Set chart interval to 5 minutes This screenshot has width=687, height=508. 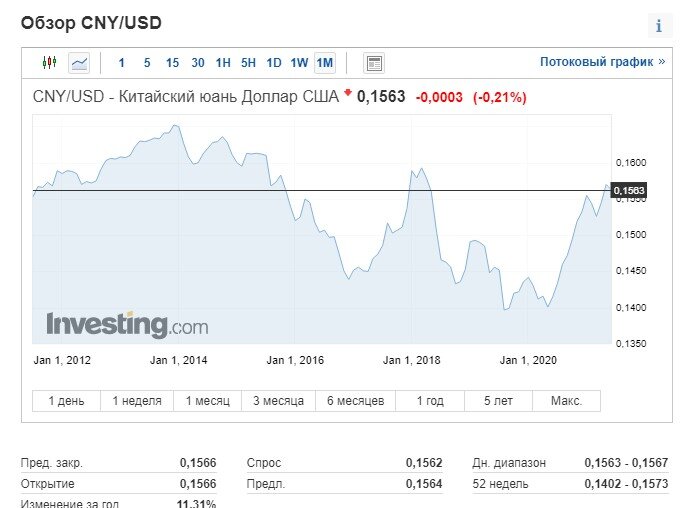(147, 63)
